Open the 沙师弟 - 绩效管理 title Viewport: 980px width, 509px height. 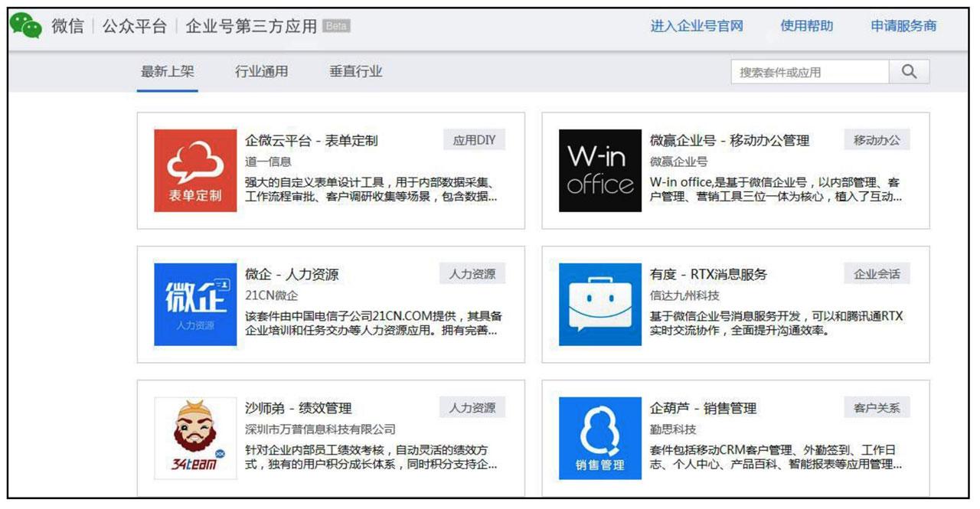coord(299,409)
